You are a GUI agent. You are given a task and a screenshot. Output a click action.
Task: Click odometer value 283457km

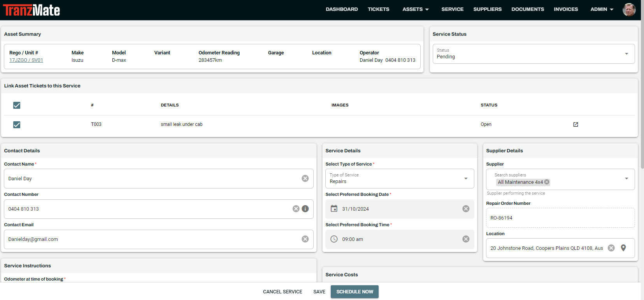coord(210,60)
